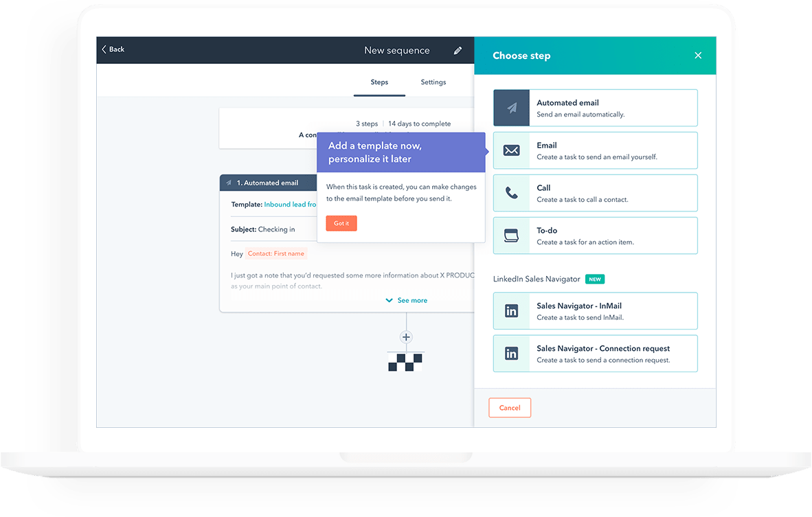Select the Sales Navigator InMail LinkedIn icon
Viewport: 812px width, 517px height.
click(511, 311)
